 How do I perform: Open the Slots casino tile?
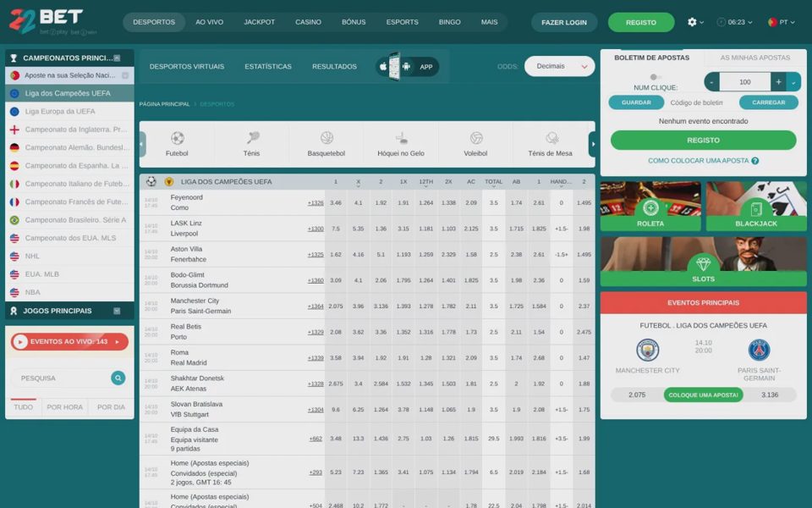(x=703, y=262)
